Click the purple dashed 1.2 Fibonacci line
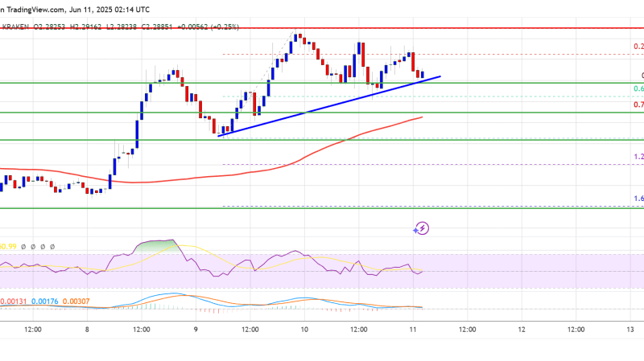This screenshot has width=644, height=361. [x=433, y=165]
